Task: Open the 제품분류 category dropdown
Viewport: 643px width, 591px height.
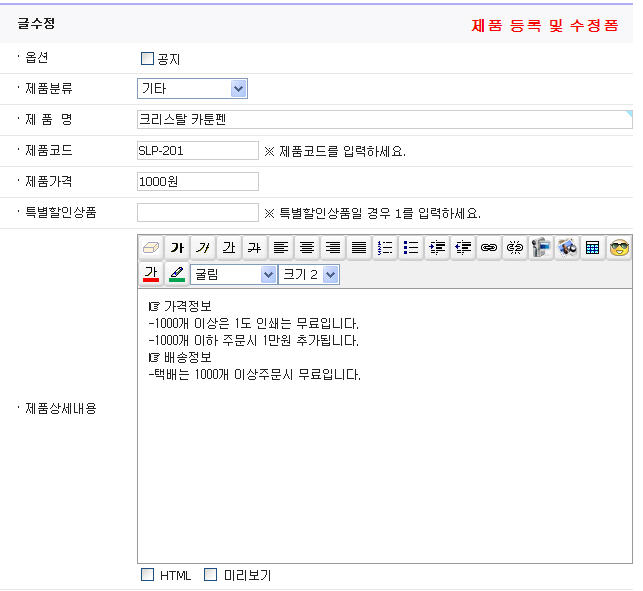Action: pos(192,89)
